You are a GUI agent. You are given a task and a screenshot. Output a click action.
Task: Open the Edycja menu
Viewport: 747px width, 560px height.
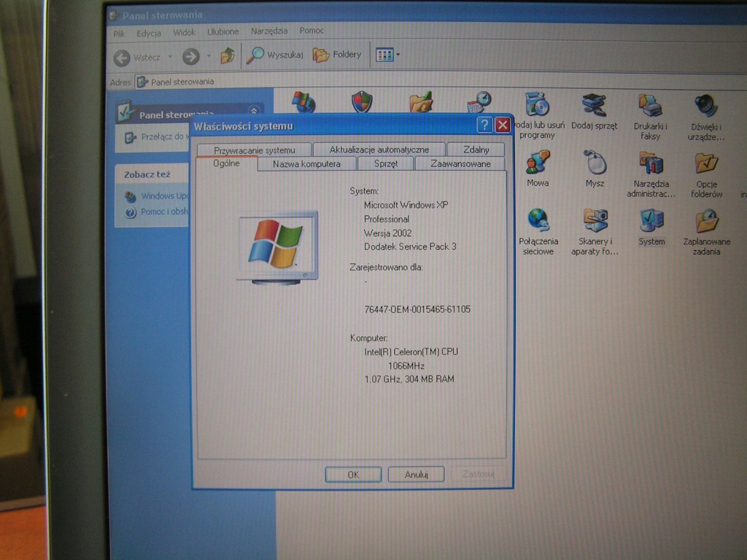(149, 34)
